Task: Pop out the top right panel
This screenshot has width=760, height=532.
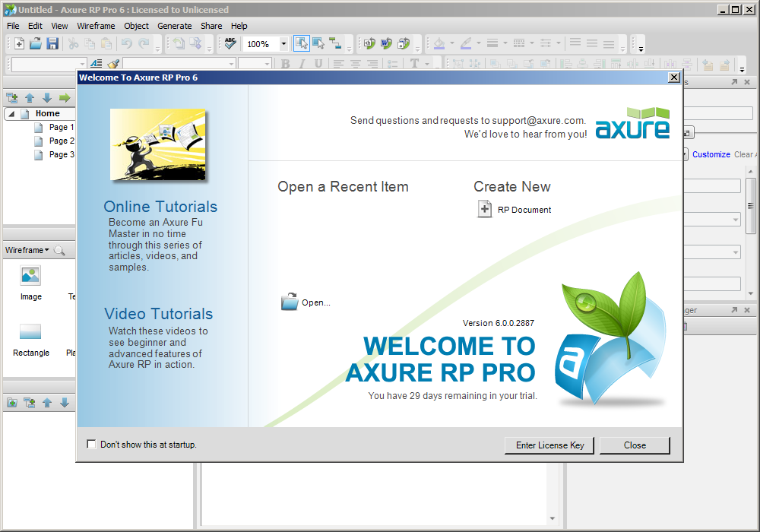Action: pyautogui.click(x=734, y=82)
